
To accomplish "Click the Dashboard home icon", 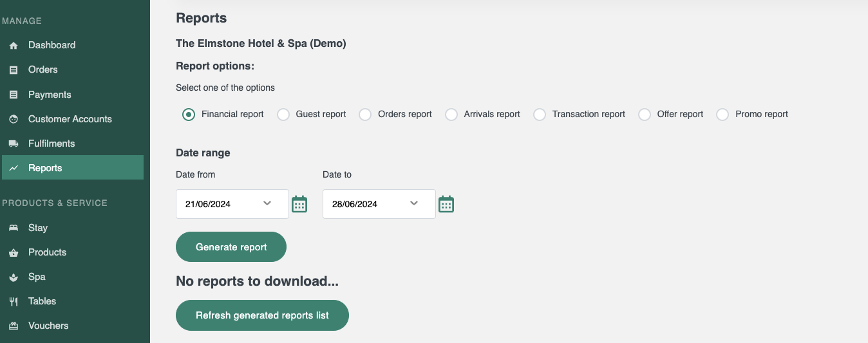I will pyautogui.click(x=14, y=46).
